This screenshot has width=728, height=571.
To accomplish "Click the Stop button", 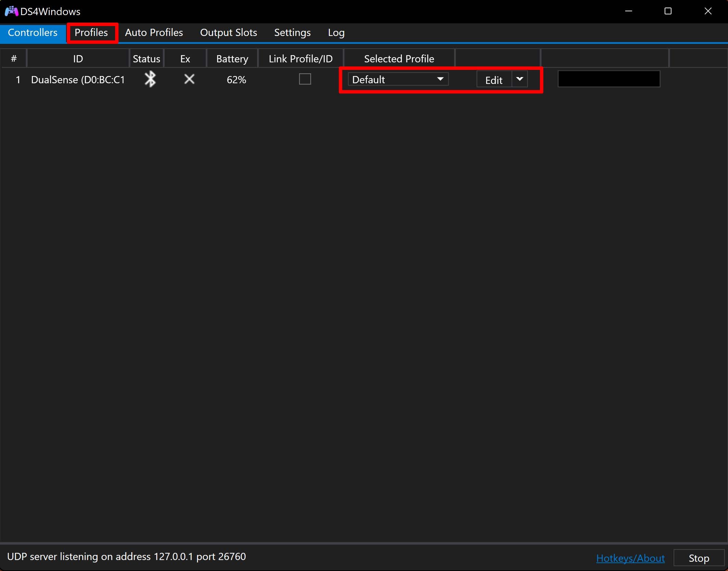I will pyautogui.click(x=699, y=558).
